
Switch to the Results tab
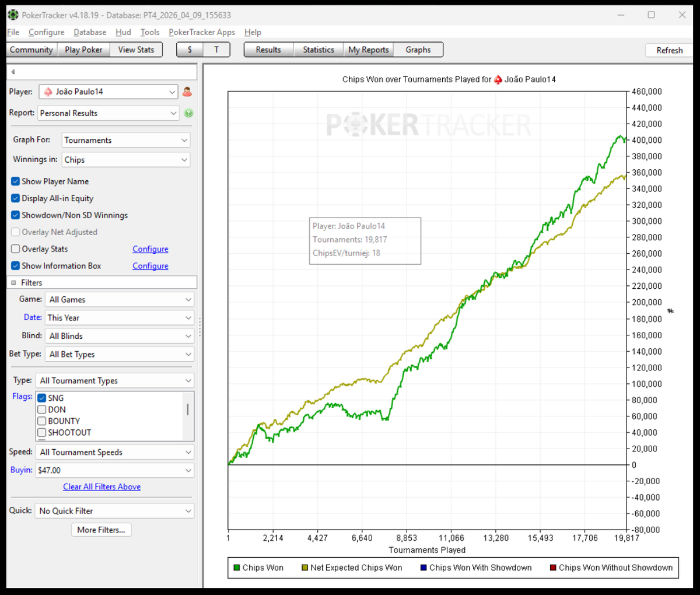(x=268, y=50)
